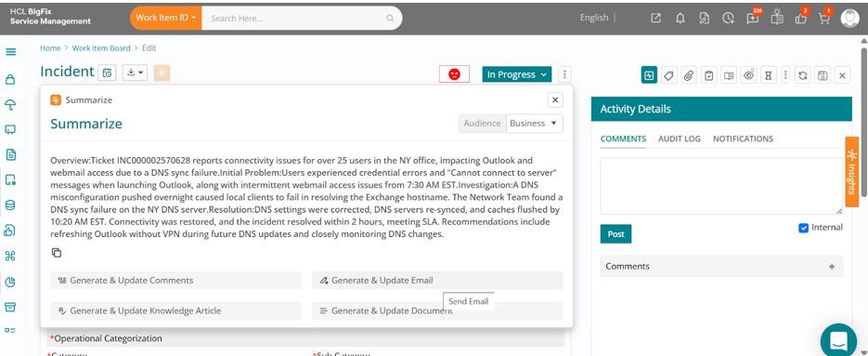
Task: Toggle the watcher eye icon
Action: (749, 75)
